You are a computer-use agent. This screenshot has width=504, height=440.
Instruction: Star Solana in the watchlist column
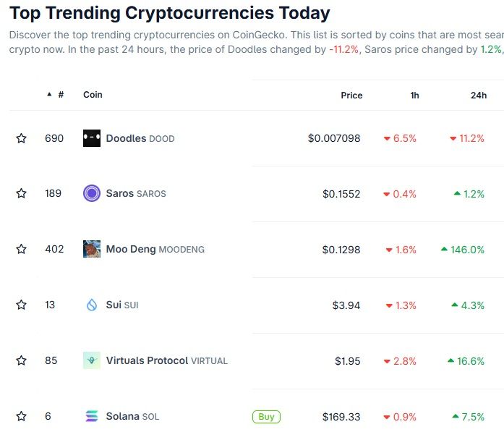(x=22, y=416)
